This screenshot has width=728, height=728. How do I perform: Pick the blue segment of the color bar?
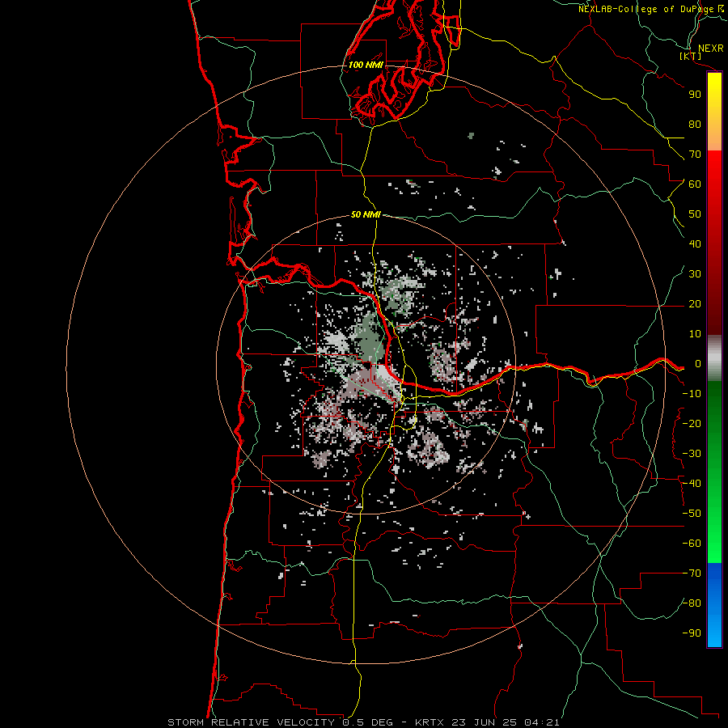tap(714, 605)
